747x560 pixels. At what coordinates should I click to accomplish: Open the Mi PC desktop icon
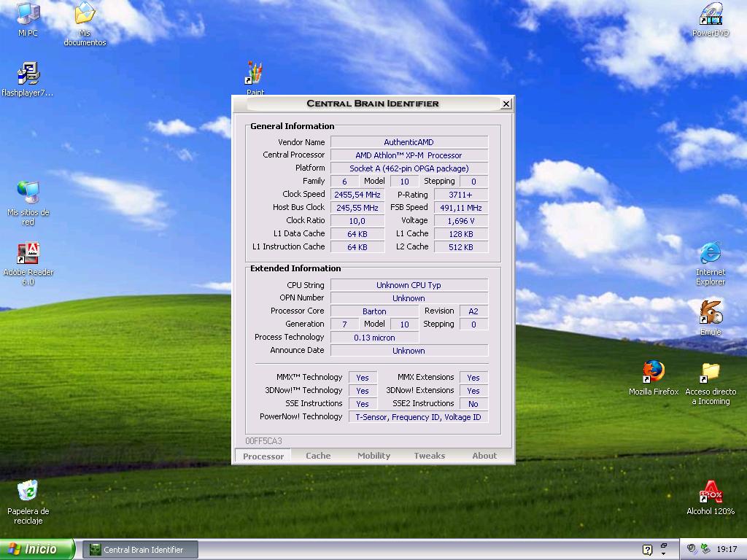tap(28, 15)
